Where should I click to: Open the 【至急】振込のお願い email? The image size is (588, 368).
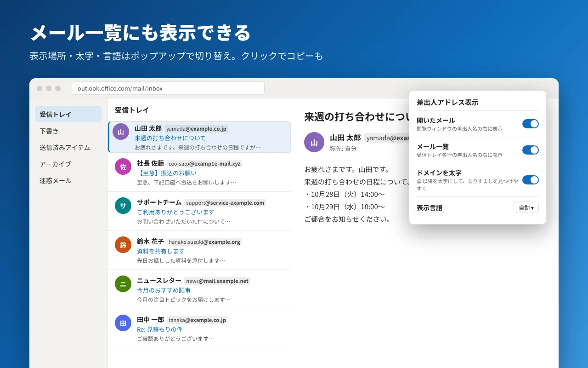point(167,173)
